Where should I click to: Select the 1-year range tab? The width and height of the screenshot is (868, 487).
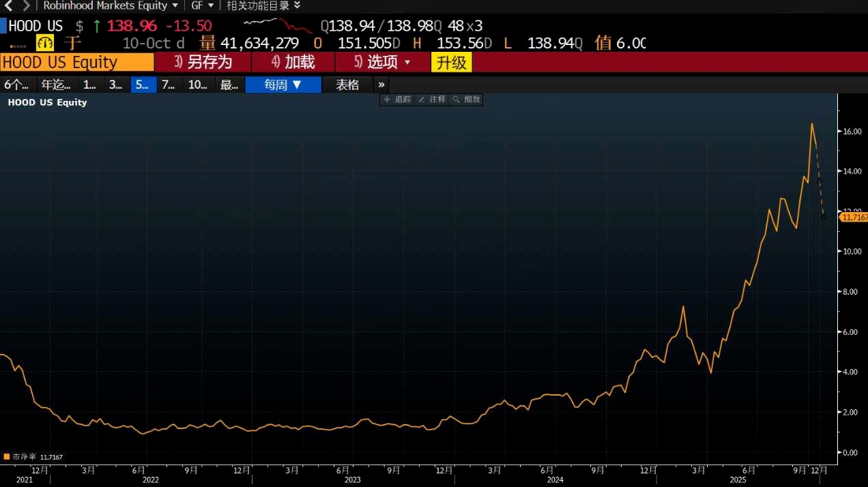(89, 85)
